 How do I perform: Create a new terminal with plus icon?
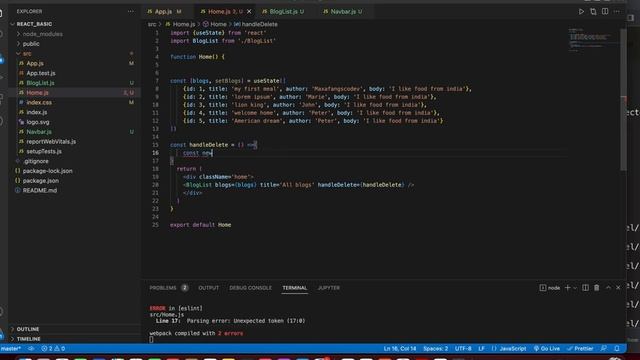pos(567,288)
